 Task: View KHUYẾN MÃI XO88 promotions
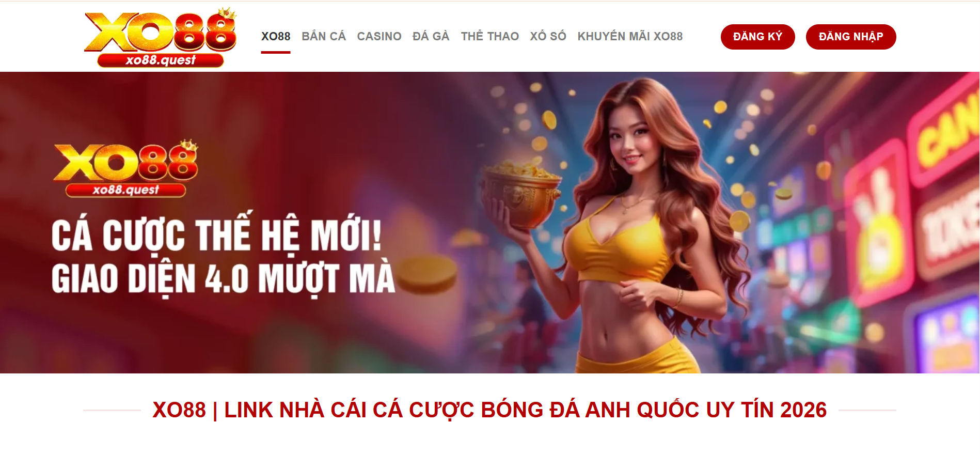click(630, 36)
